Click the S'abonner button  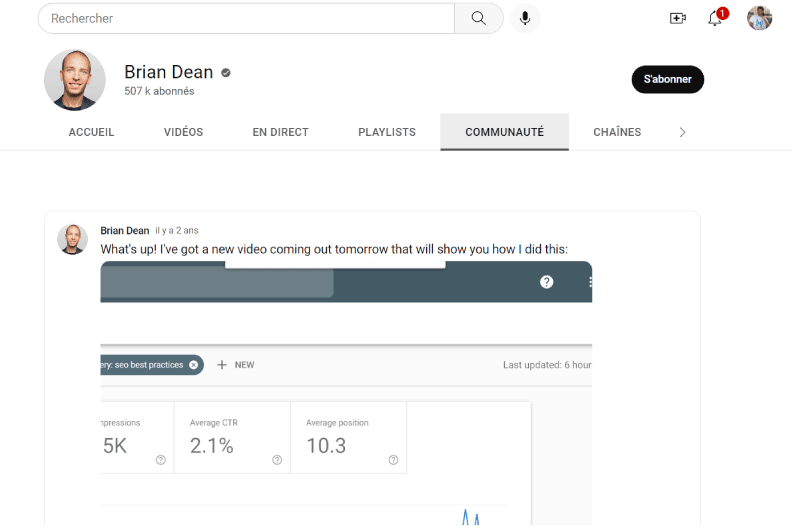click(x=667, y=79)
